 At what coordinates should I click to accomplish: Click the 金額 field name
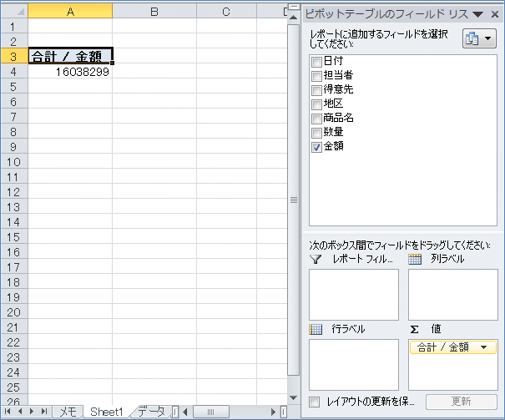click(334, 146)
